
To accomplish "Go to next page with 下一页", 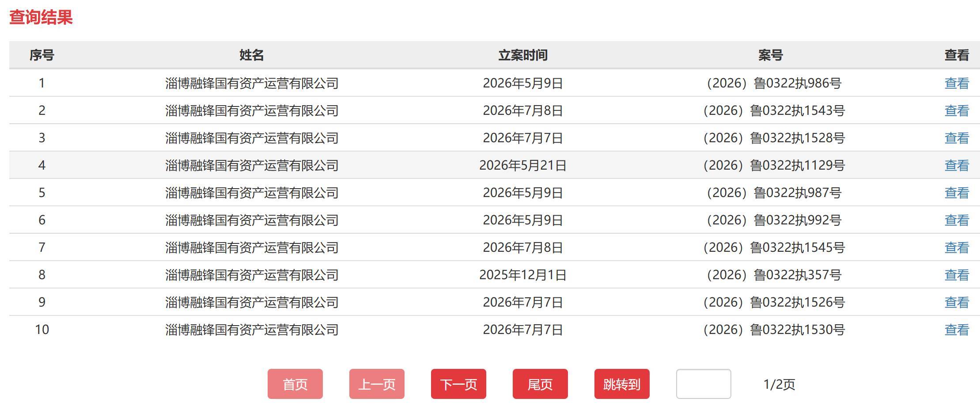I will 458,384.
